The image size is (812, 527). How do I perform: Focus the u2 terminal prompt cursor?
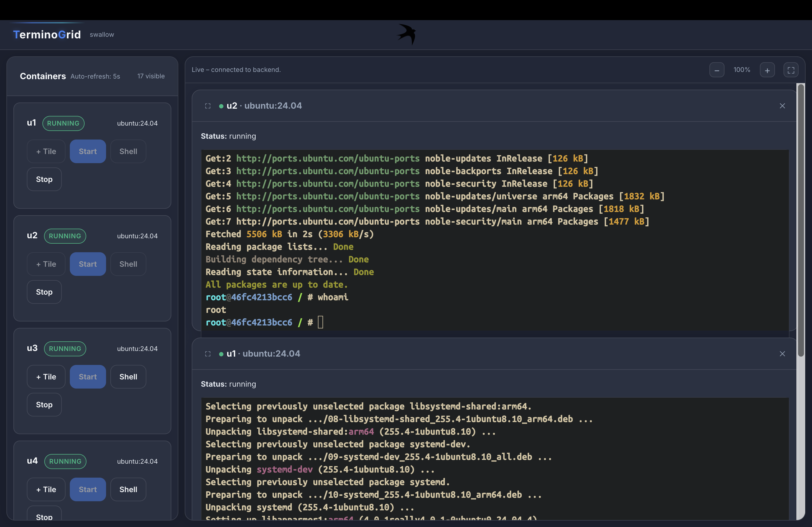(320, 322)
